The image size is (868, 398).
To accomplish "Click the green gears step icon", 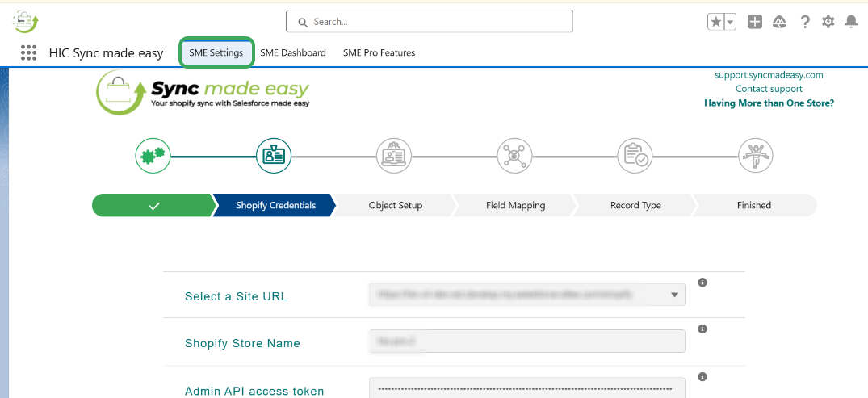I will pyautogui.click(x=153, y=156).
